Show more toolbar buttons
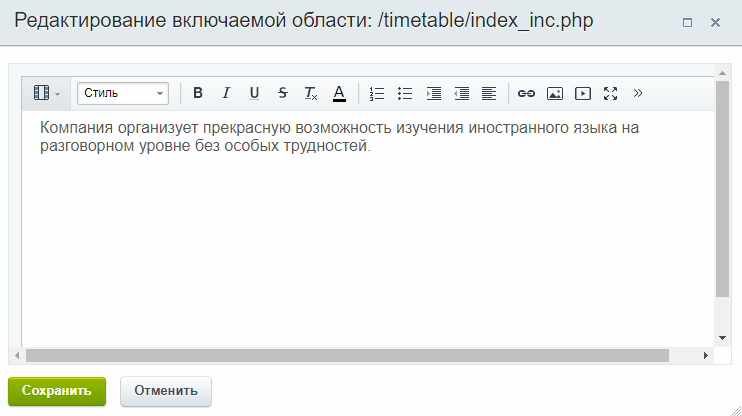Viewport: 742px width, 416px height. point(638,93)
